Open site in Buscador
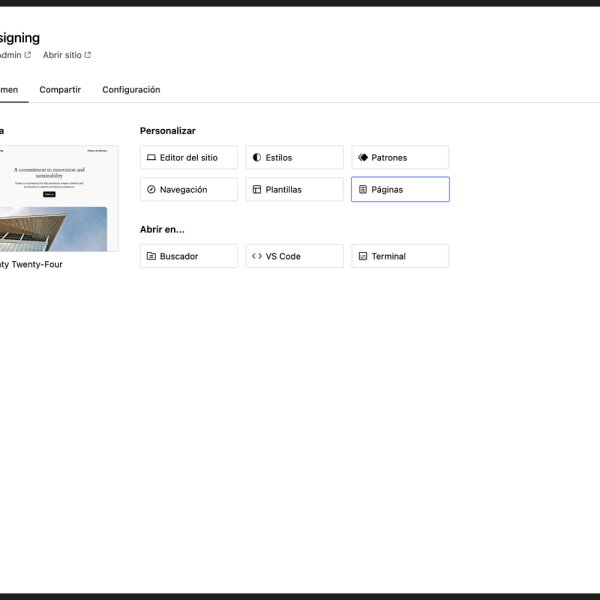The width and height of the screenshot is (600, 600). 189,256
